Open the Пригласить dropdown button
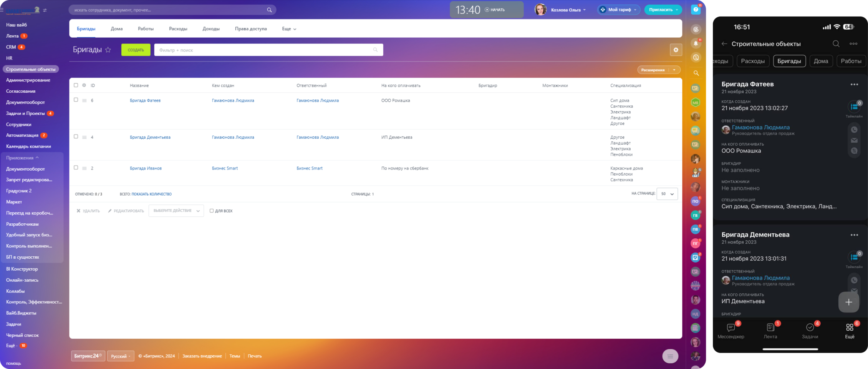The height and width of the screenshot is (369, 868). pyautogui.click(x=663, y=10)
